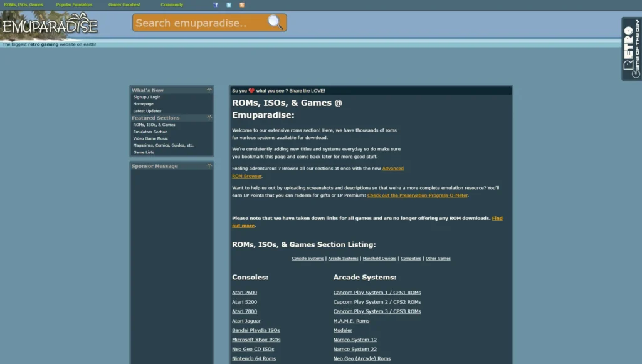Viewport: 642px width, 364px height.
Task: Open the Retro Game of the Day tab
Action: coord(632,49)
